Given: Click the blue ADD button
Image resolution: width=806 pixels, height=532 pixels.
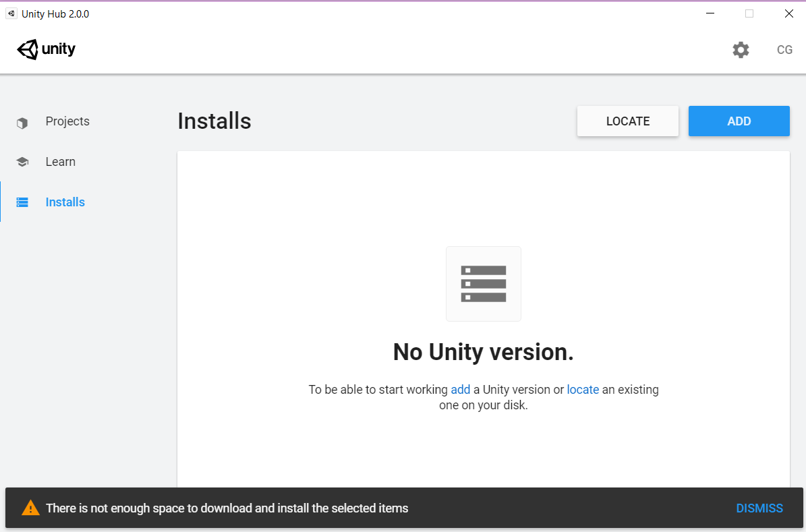Looking at the screenshot, I should 739,121.
